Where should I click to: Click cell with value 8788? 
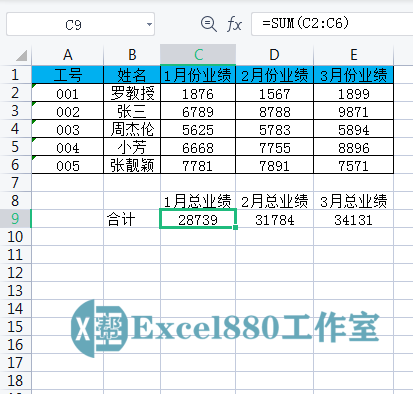tap(274, 111)
